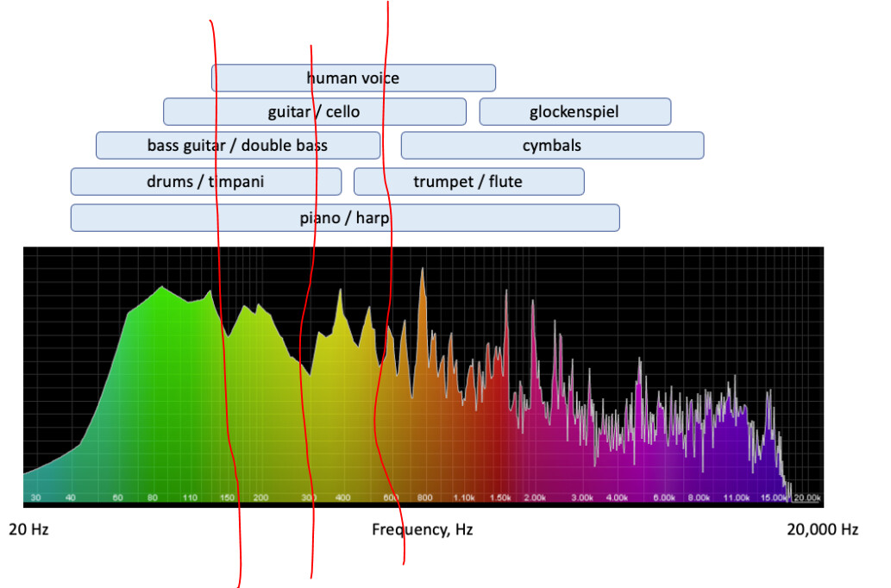
Task: Click the '20.00k' frequency tick label
Action: pos(806,497)
